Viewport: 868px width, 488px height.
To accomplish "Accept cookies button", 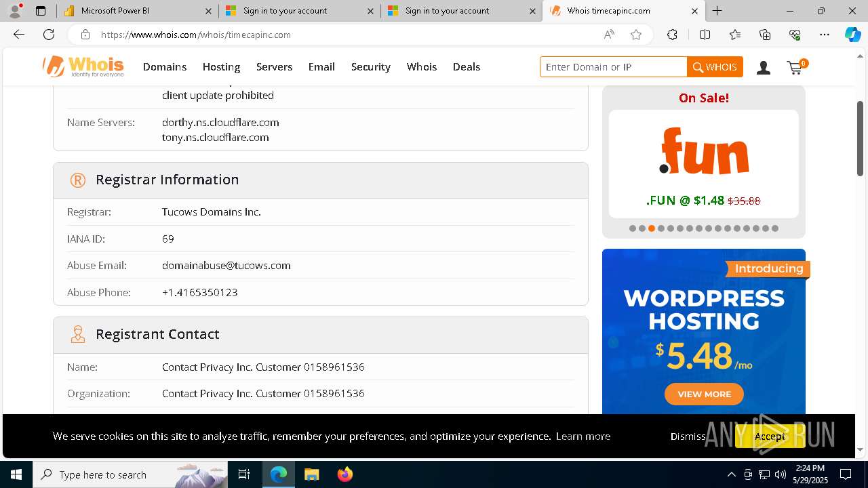I will (770, 436).
